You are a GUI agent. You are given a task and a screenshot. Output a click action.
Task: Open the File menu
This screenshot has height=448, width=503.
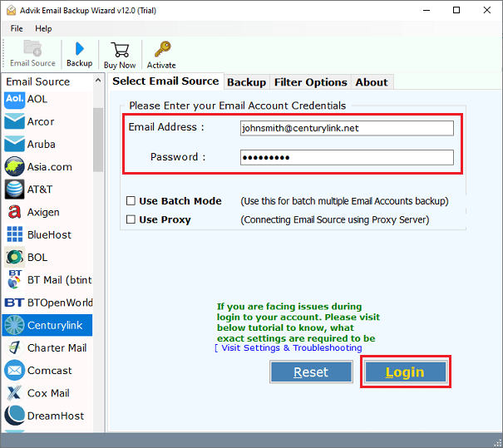point(17,28)
